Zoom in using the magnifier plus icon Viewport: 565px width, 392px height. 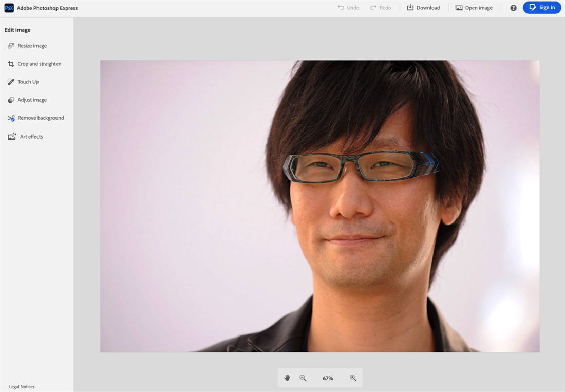353,378
